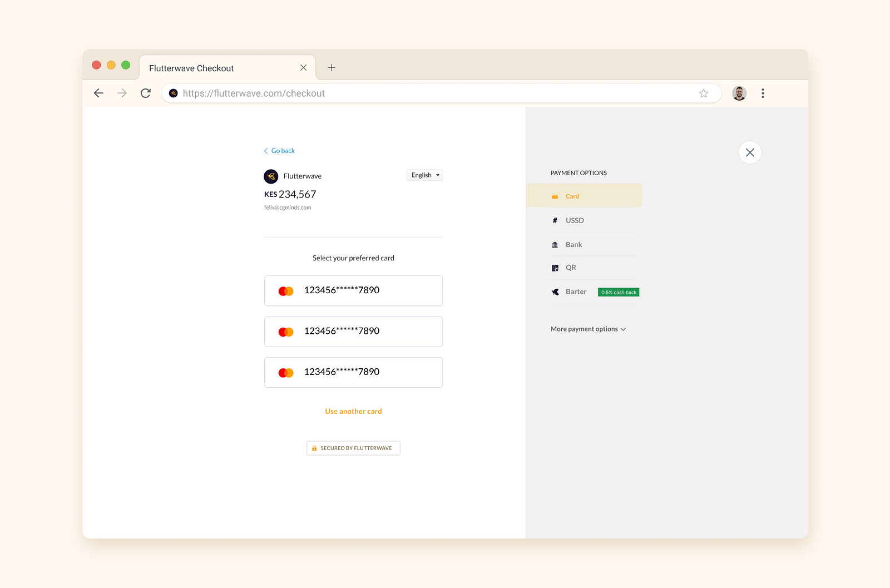890x588 pixels.
Task: Click the 0.5% cash back badge
Action: point(619,293)
